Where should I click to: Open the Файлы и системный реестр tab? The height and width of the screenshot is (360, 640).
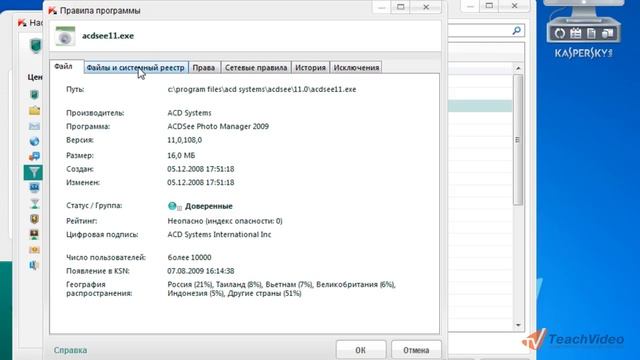[136, 68]
